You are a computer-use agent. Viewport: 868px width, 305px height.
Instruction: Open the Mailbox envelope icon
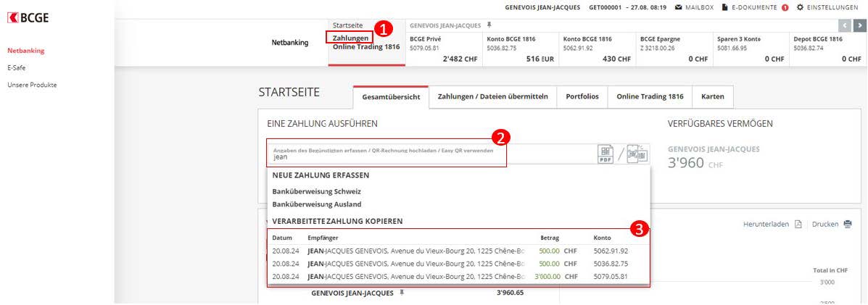pyautogui.click(x=678, y=8)
